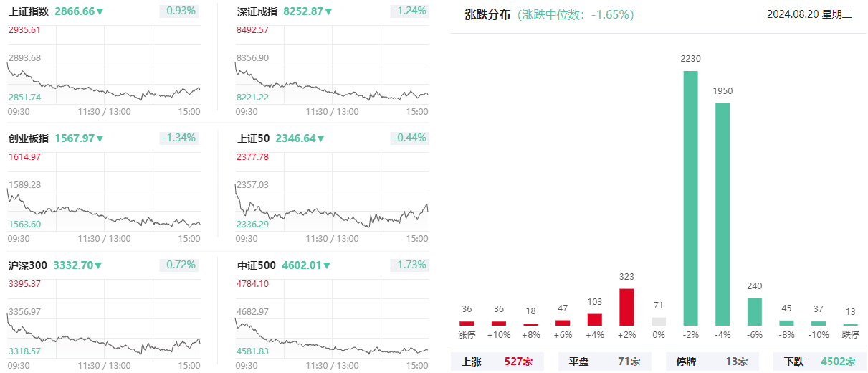Open the 创业板指 index title
The width and height of the screenshot is (868, 373).
tap(29, 138)
